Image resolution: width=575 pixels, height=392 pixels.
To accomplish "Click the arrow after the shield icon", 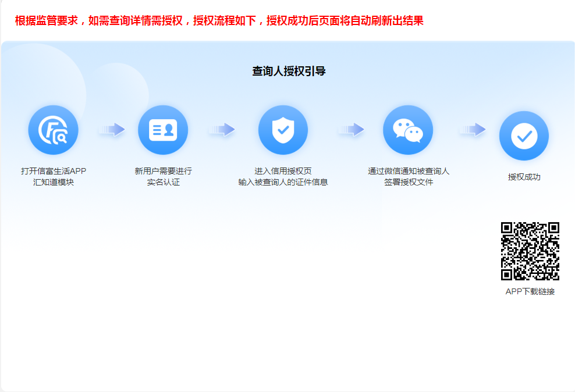I will 351,130.
